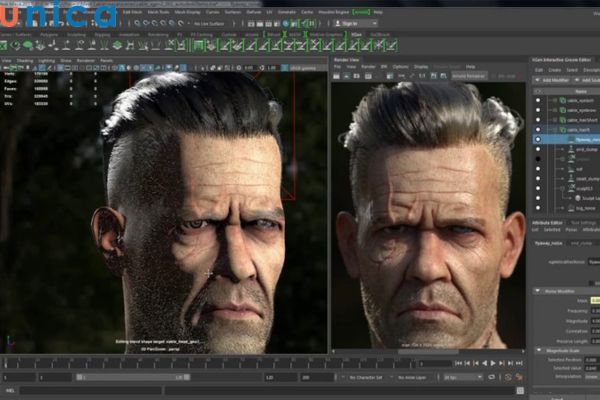Toggle visibility of cable_hairShort description

539,120
